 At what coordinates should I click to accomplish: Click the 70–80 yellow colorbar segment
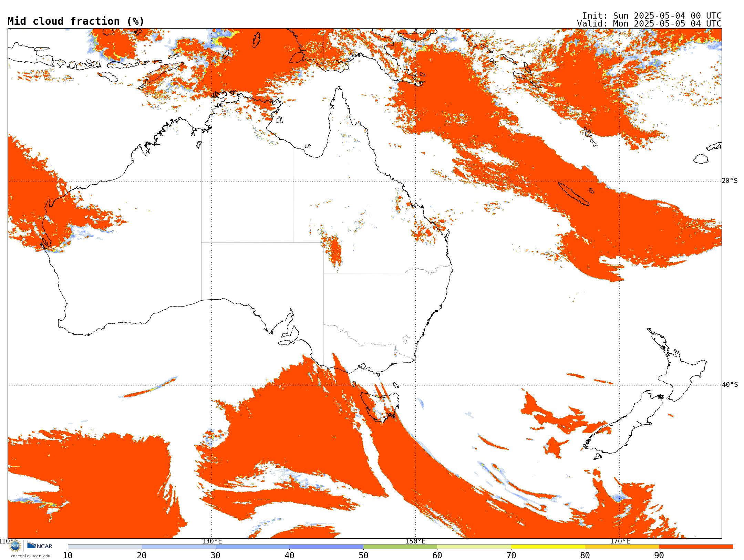coord(548,547)
